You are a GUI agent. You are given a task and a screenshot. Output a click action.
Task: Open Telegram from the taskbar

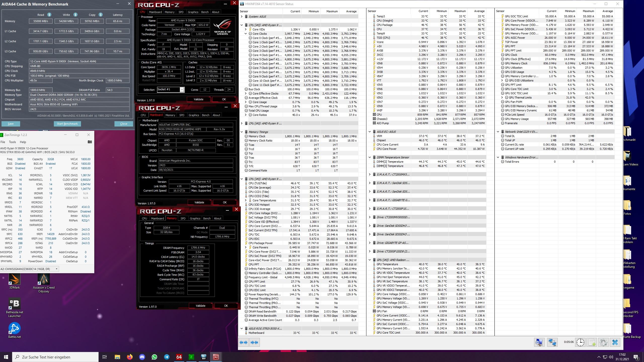(167, 357)
